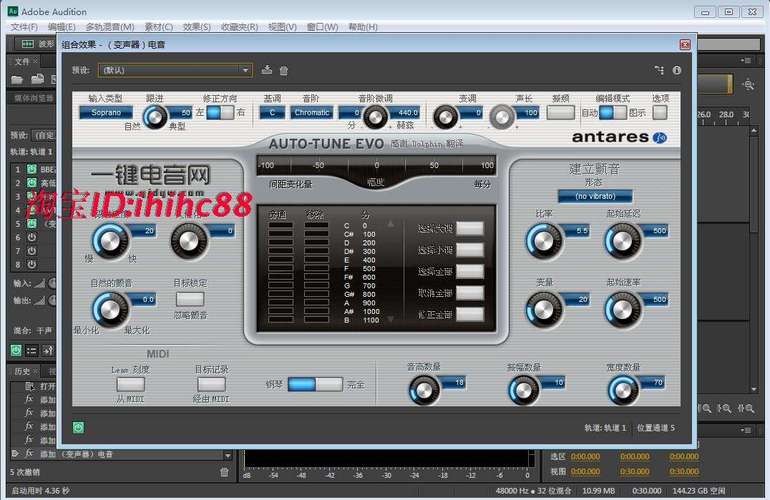Turn the throat length knob at 100
Image resolution: width=770 pixels, height=500 pixels.
click(x=502, y=118)
